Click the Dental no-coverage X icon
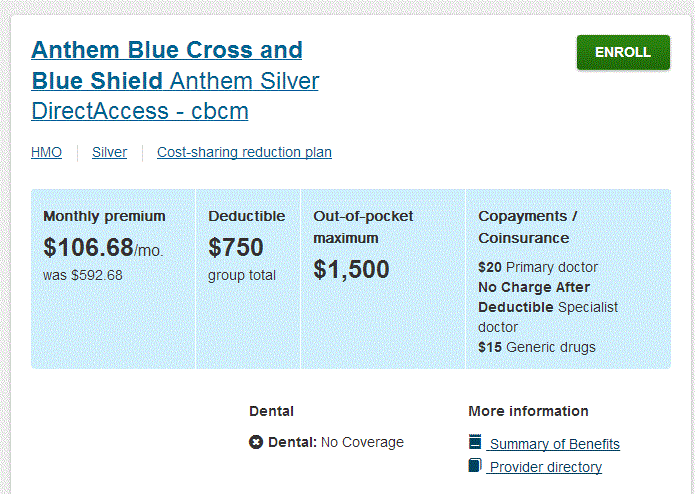The width and height of the screenshot is (695, 494). 256,442
